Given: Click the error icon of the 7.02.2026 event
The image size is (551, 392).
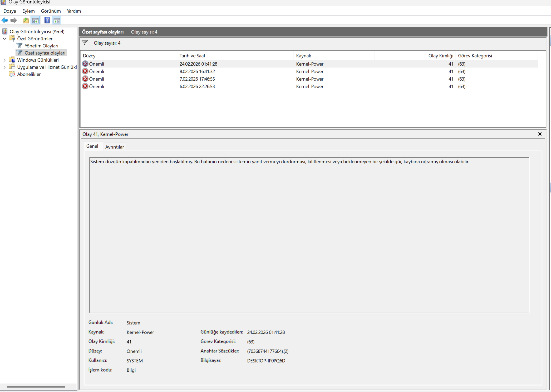Looking at the screenshot, I should (x=85, y=79).
